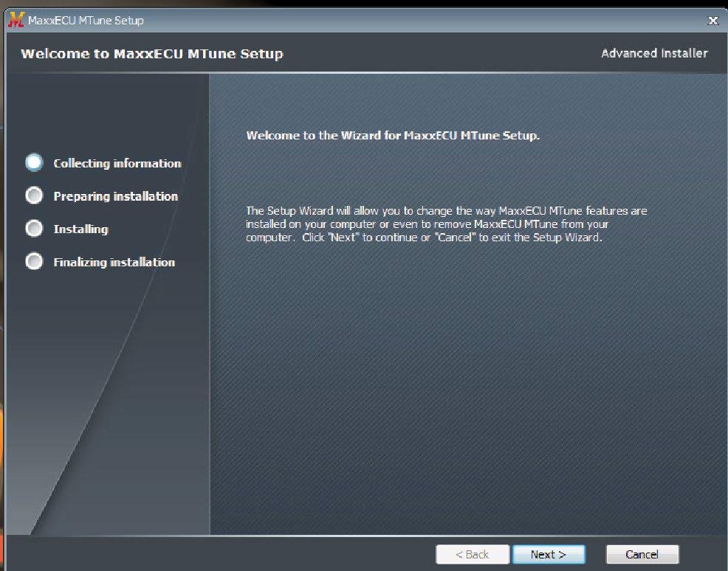
Task: Close the MaxxECU MTune Setup window
Action: pyautogui.click(x=712, y=21)
